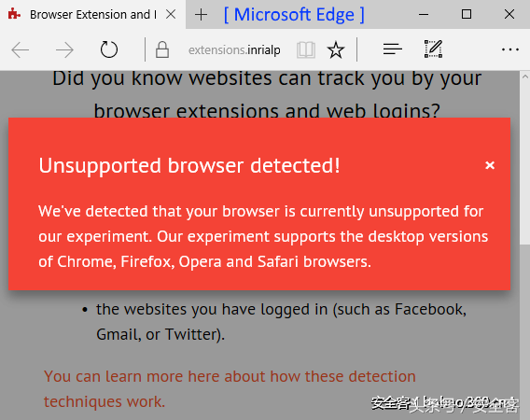The image size is (530, 420).
Task: Click the puzzle piece tab favicon
Action: (x=14, y=14)
